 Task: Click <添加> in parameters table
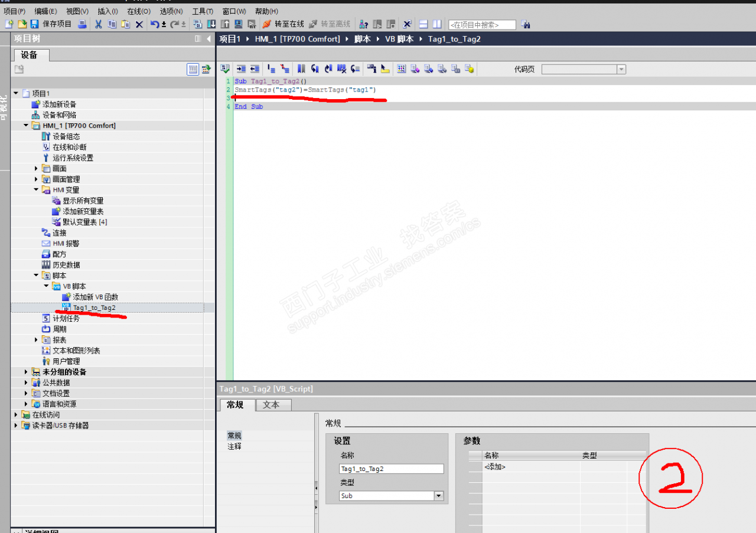[495, 467]
